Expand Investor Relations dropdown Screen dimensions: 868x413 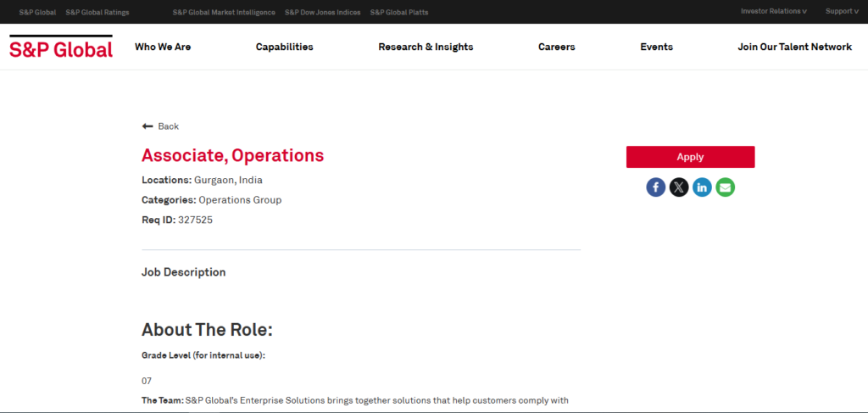pos(774,11)
